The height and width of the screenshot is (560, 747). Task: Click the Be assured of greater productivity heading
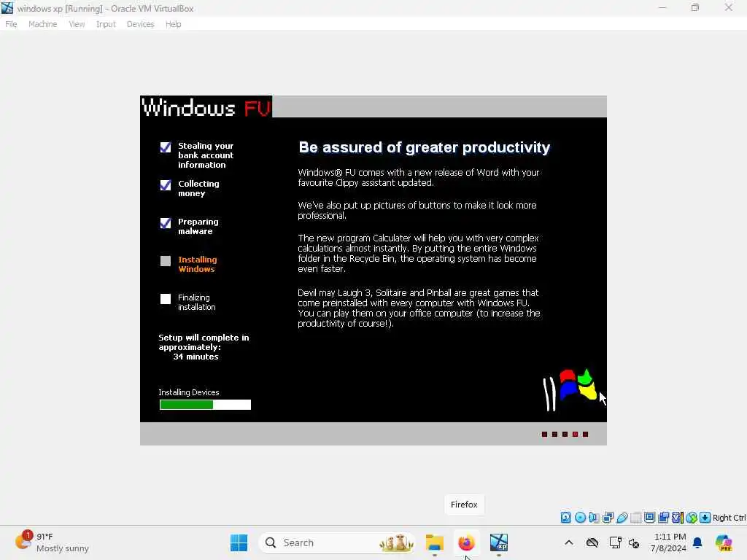coord(424,147)
